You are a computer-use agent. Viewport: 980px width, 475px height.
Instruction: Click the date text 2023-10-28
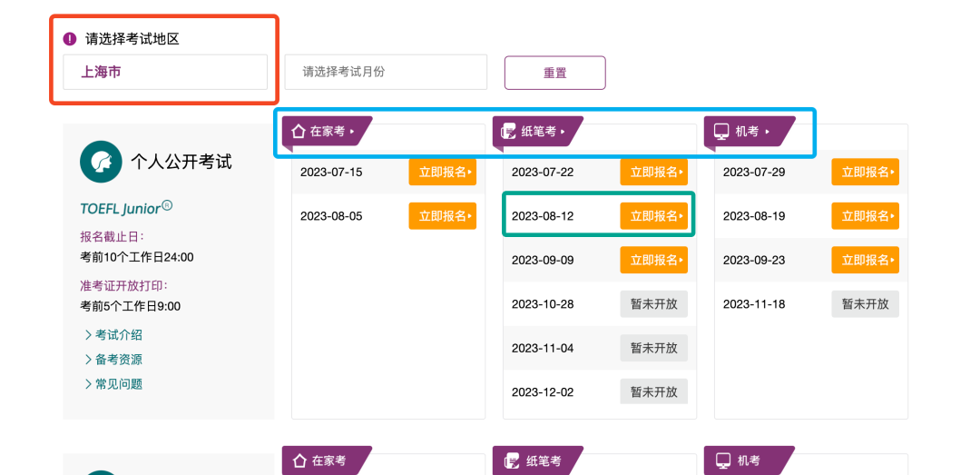(543, 304)
